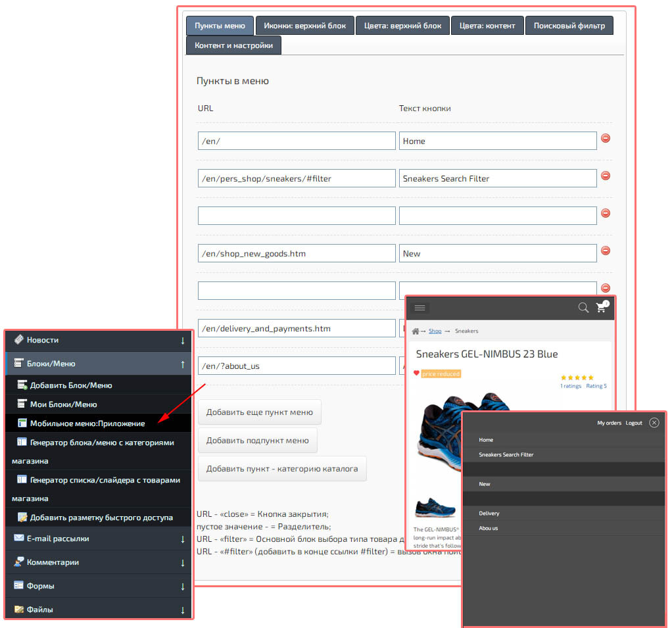Image resolution: width=672 pixels, height=628 pixels.
Task: Switch to the Иконки: верхний блок tab
Action: click(304, 26)
